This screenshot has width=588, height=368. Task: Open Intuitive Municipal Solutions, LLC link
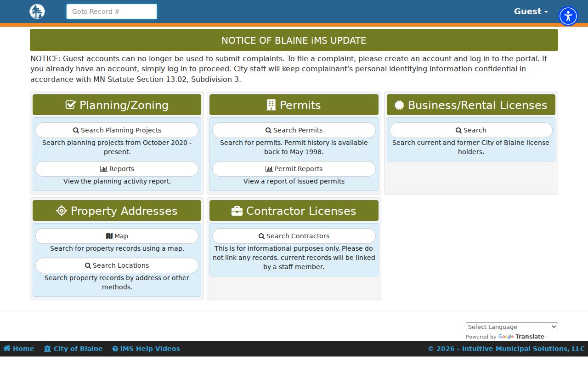point(523,349)
